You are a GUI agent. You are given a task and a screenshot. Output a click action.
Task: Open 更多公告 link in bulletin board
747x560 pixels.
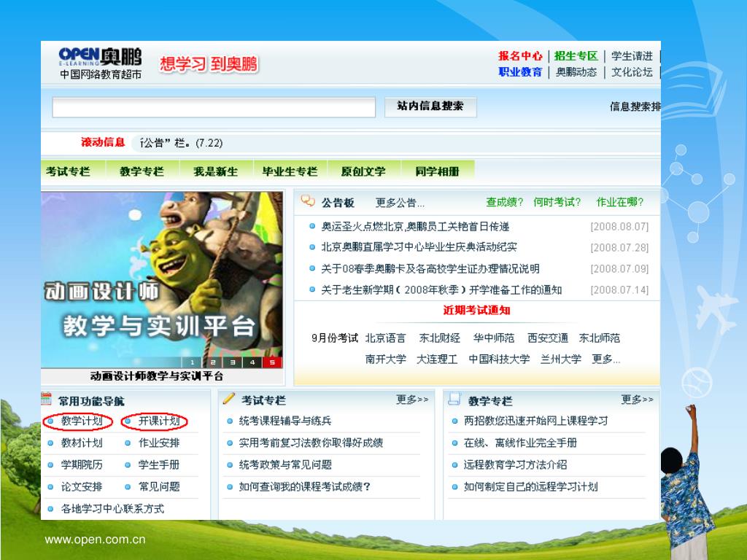pos(400,203)
